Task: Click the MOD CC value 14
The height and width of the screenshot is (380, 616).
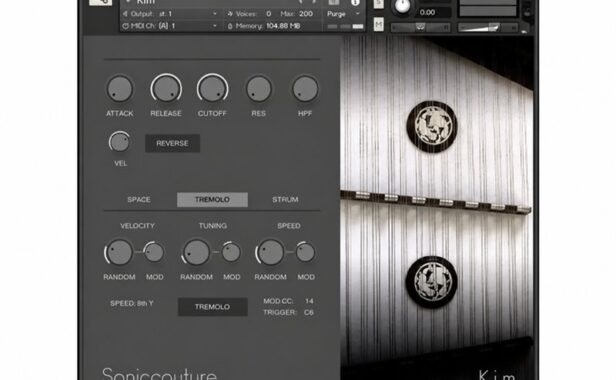Action: pos(309,301)
